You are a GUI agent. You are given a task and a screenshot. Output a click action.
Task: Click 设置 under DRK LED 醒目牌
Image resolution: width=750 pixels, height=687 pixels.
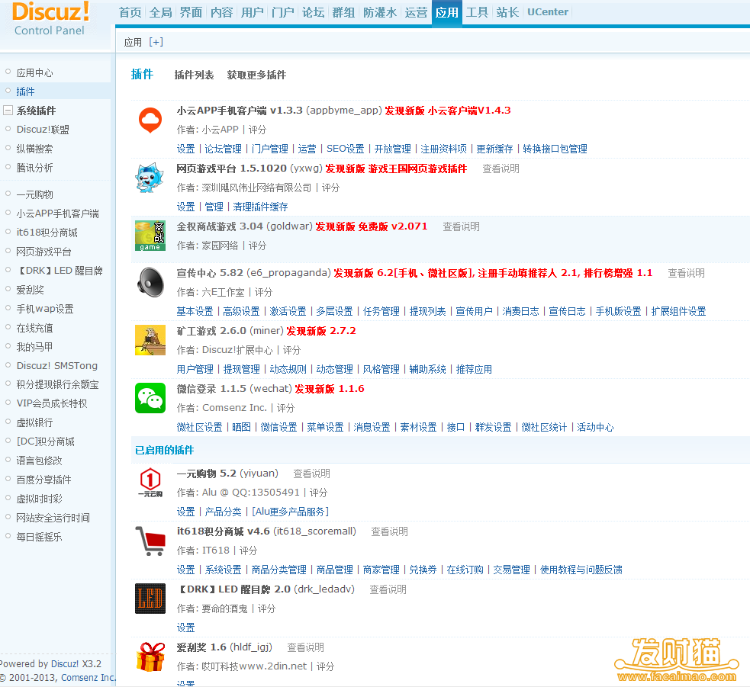coord(186,627)
